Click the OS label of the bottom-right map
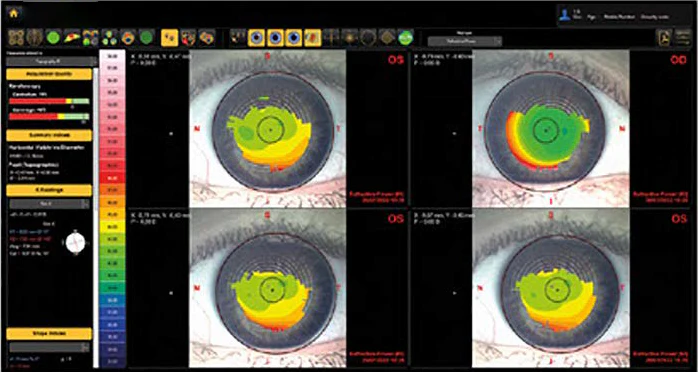Screen dimensions: 698x372 click(679, 218)
